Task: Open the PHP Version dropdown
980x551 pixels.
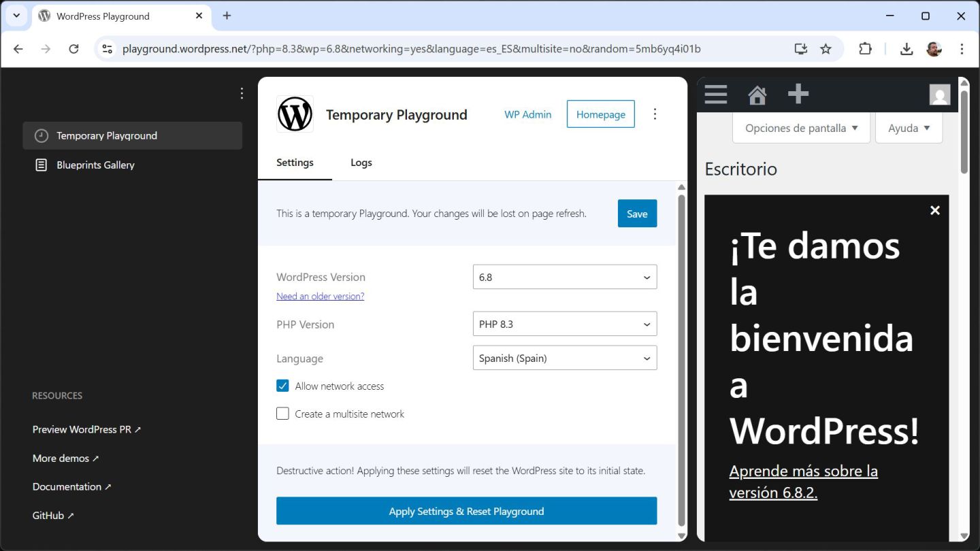Action: (x=565, y=324)
